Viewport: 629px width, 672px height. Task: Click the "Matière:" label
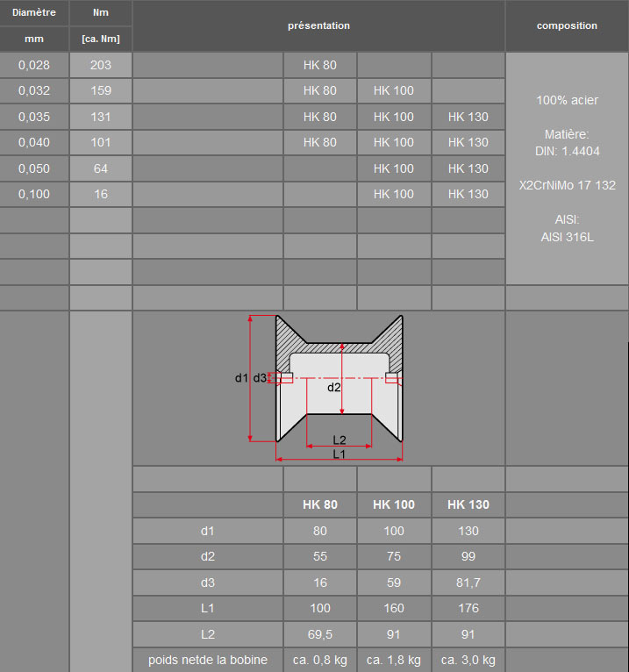click(567, 134)
